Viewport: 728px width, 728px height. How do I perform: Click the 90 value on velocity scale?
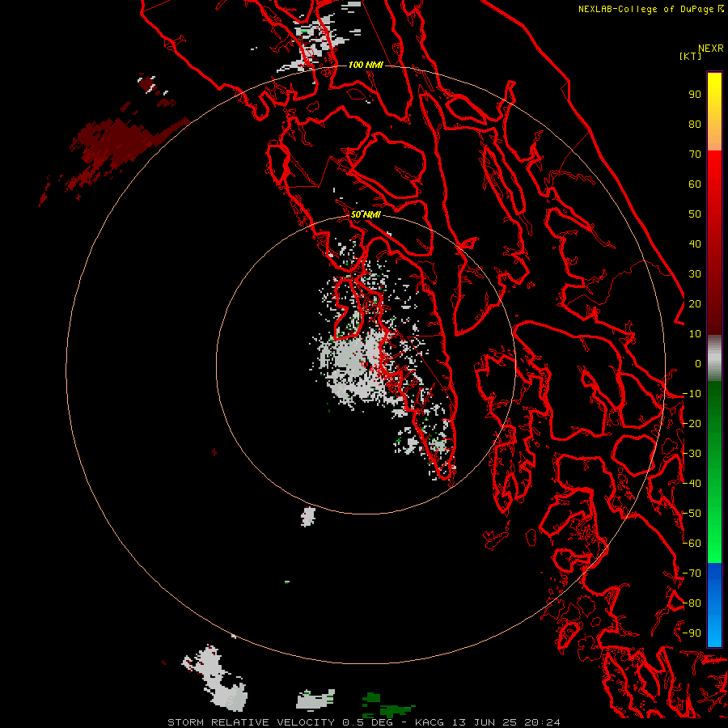[x=695, y=95]
